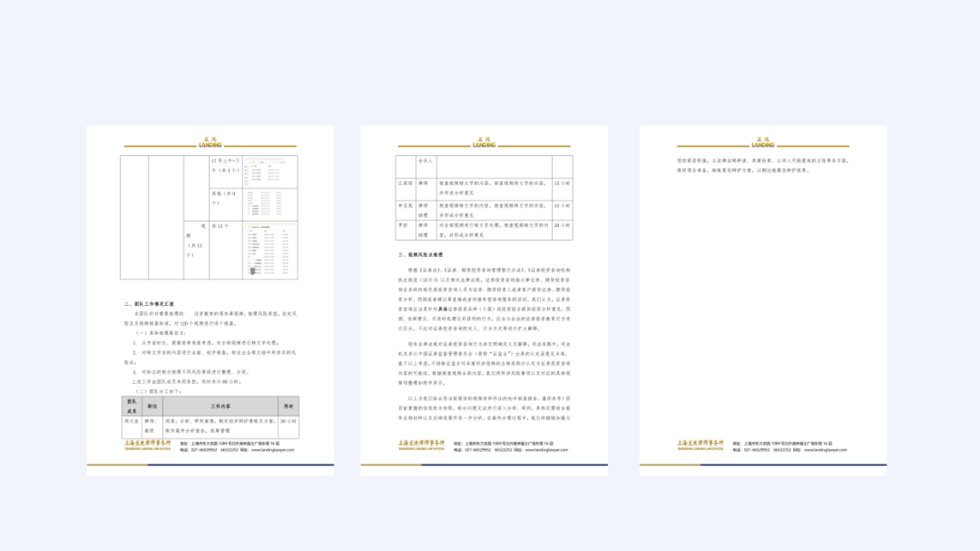The height and width of the screenshot is (551, 980).
Task: Click the 合伙人 cell in middle page table
Action: [x=425, y=162]
